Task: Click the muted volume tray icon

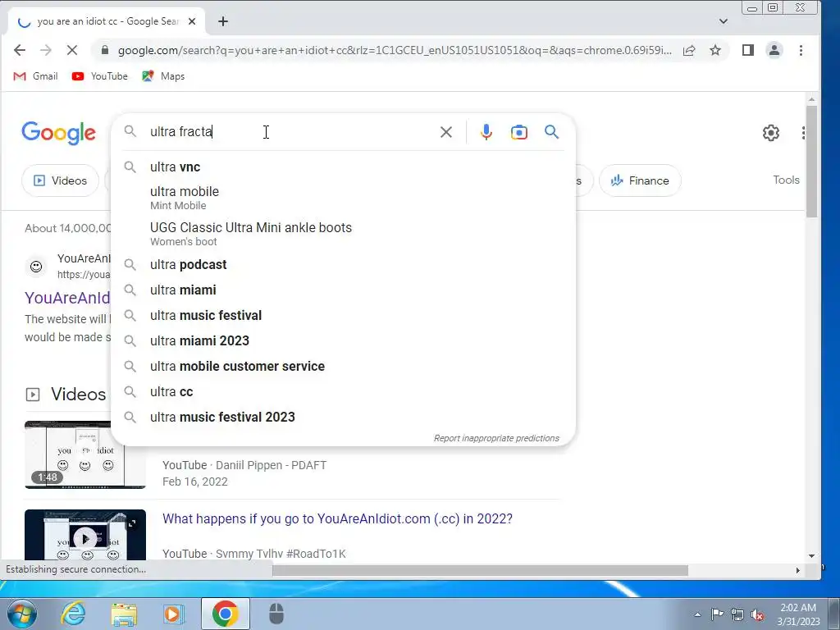Action: [757, 614]
